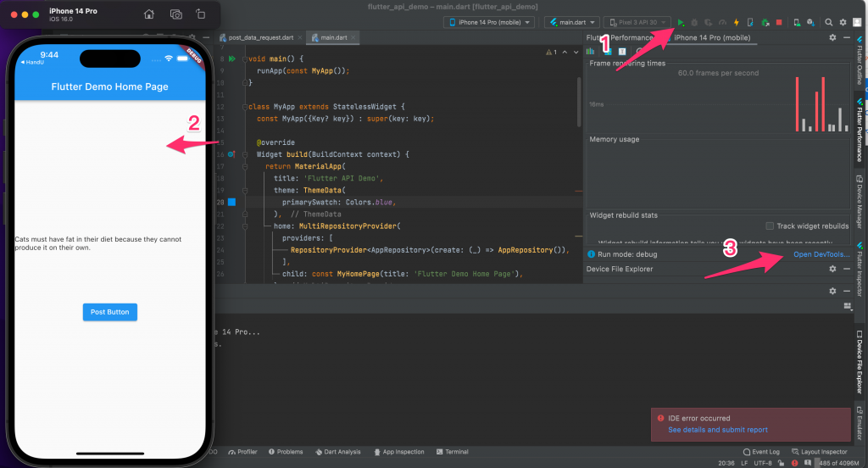The image size is (868, 468).
Task: Click the Flutter attach device icon
Action: pos(750,23)
